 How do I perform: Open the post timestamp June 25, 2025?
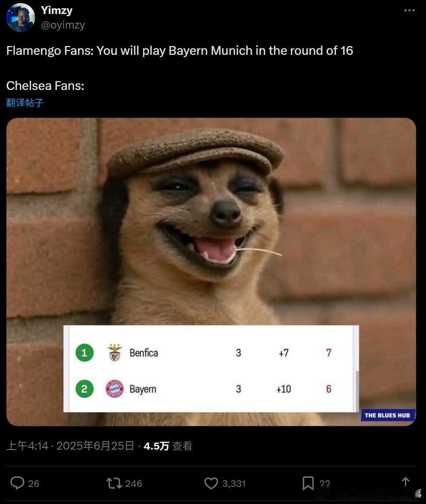click(x=70, y=446)
